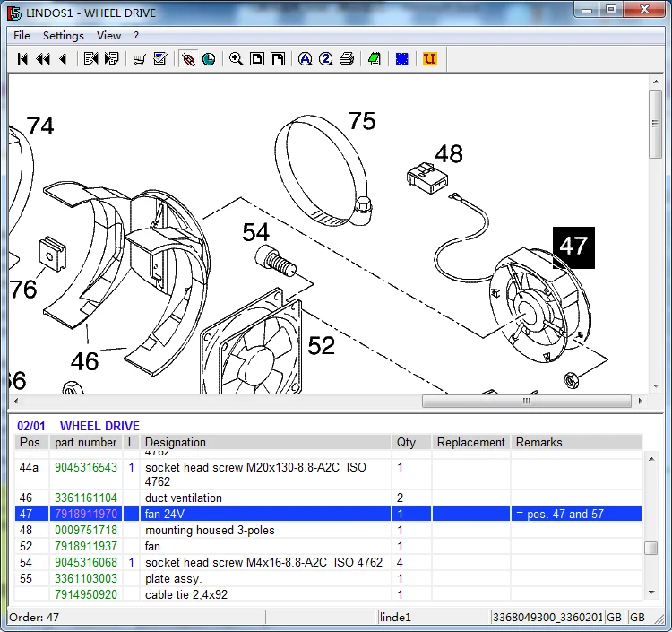Open the shopping cart icon
The image size is (672, 632).
(x=139, y=59)
